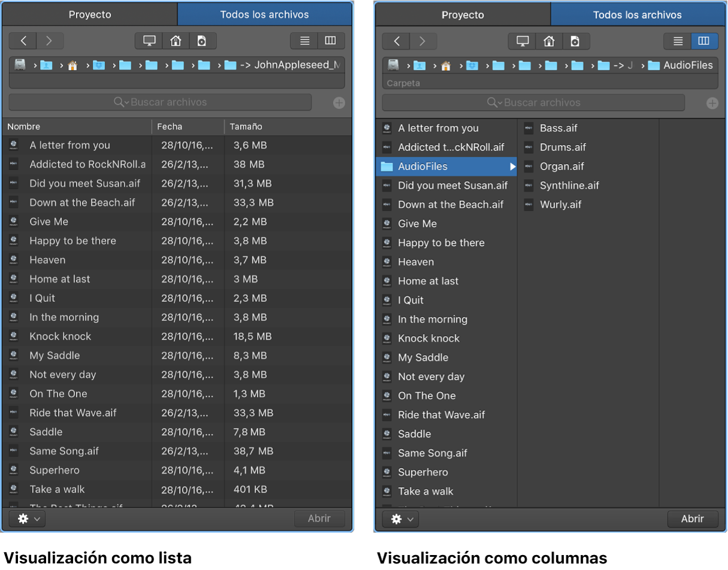Click plus icon beside left search field
728x570 pixels.
coord(339,103)
